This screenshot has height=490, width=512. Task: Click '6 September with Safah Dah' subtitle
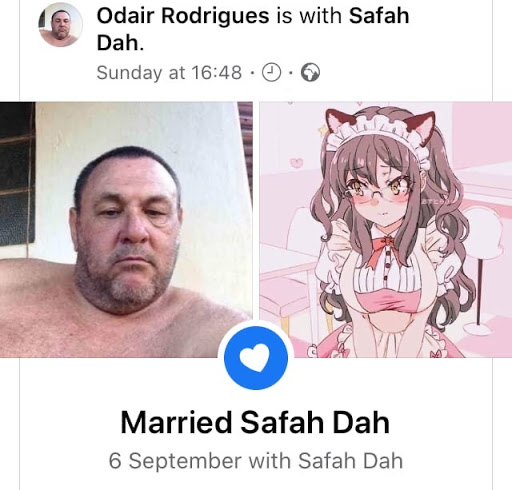pos(256,461)
